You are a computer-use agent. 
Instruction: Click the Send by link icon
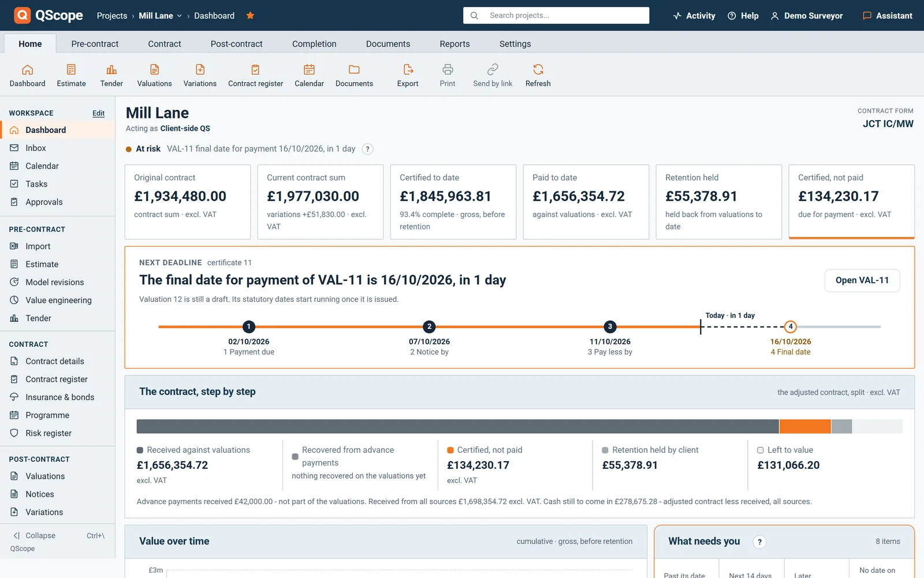[x=493, y=76]
